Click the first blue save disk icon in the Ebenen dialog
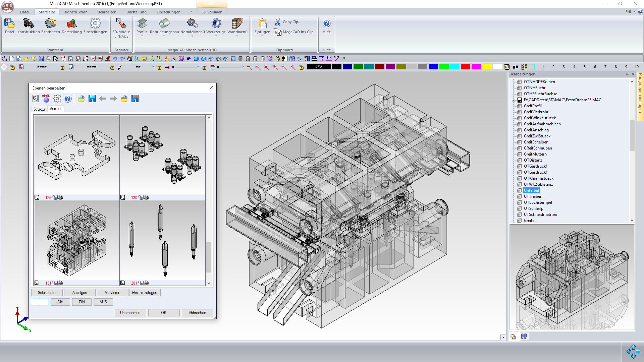The image size is (644, 362). 92,99
